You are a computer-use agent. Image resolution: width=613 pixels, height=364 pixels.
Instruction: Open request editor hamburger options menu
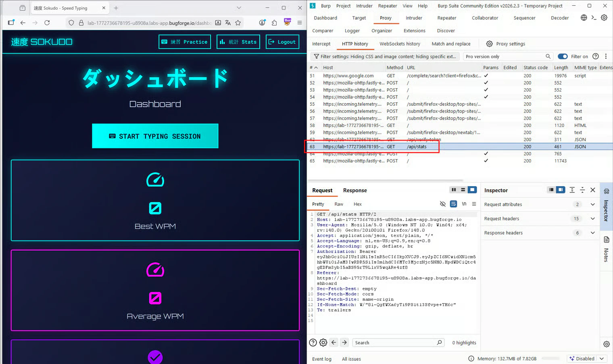tap(474, 204)
